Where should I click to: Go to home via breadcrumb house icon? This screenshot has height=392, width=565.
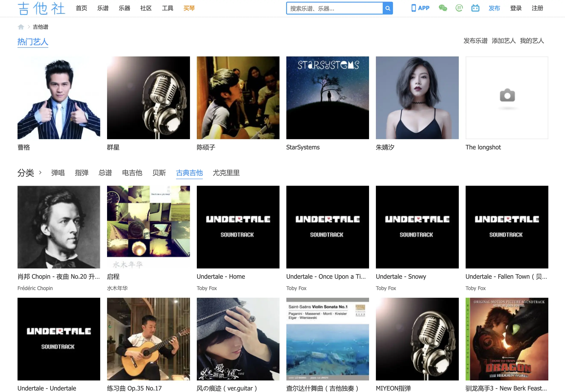(x=21, y=27)
